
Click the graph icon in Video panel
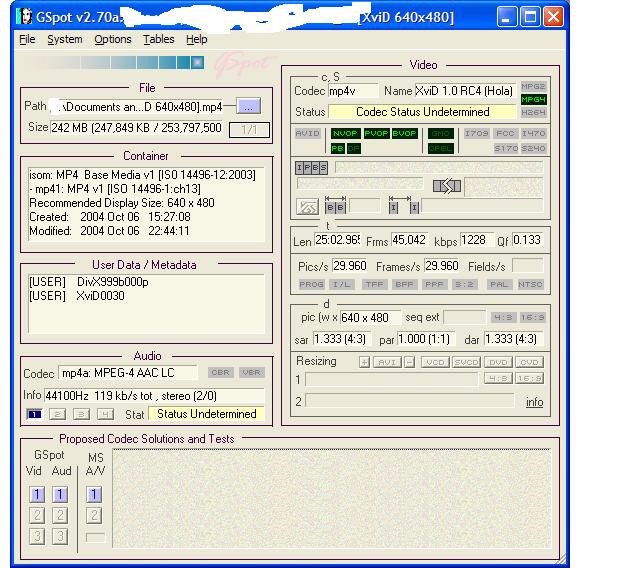point(307,207)
